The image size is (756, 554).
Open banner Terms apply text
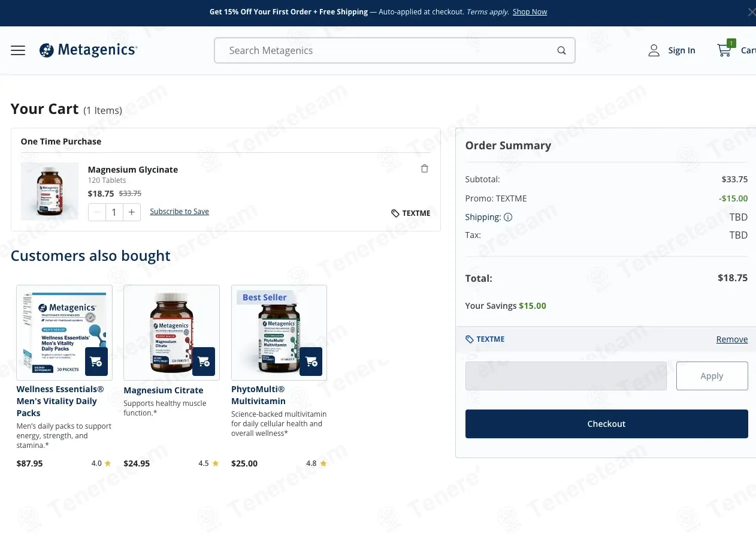coord(488,12)
